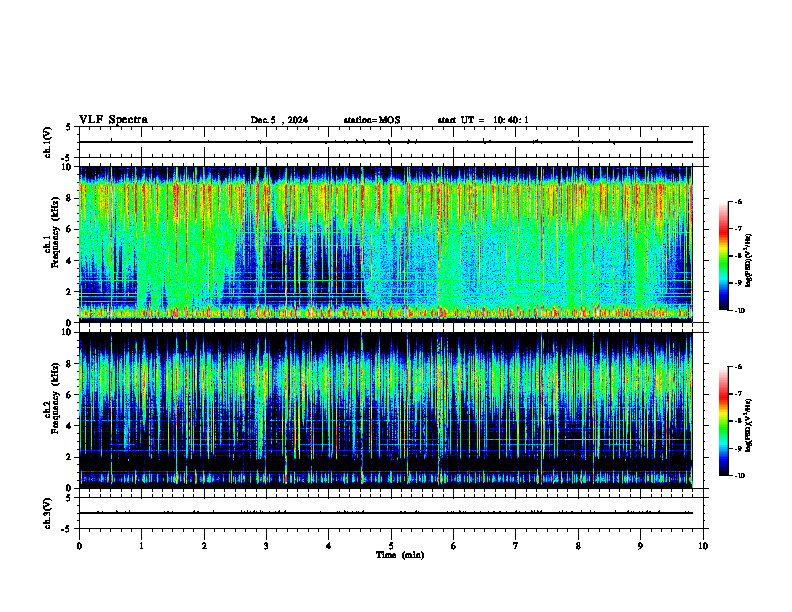The image size is (792, 612).
Task: Click the "ch.1(V)" waveform axis label
Action: click(x=48, y=142)
